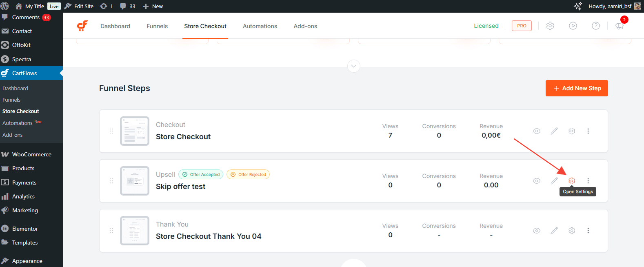The width and height of the screenshot is (644, 267).
Task: Open the Automations tab
Action: (260, 26)
